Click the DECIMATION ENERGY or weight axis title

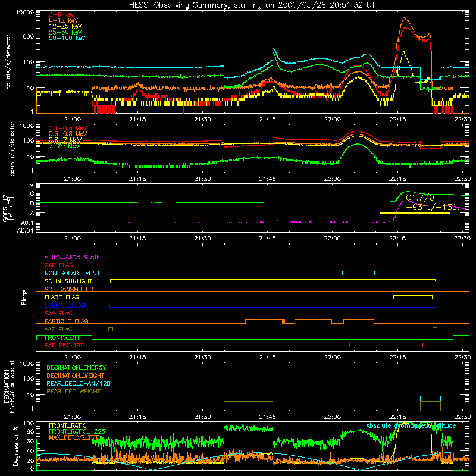tap(10, 386)
